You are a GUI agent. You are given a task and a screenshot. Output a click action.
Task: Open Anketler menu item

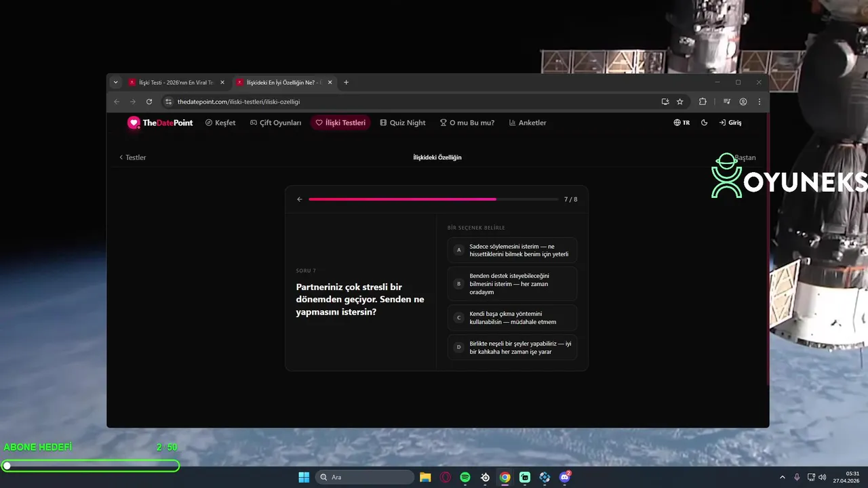(x=528, y=123)
